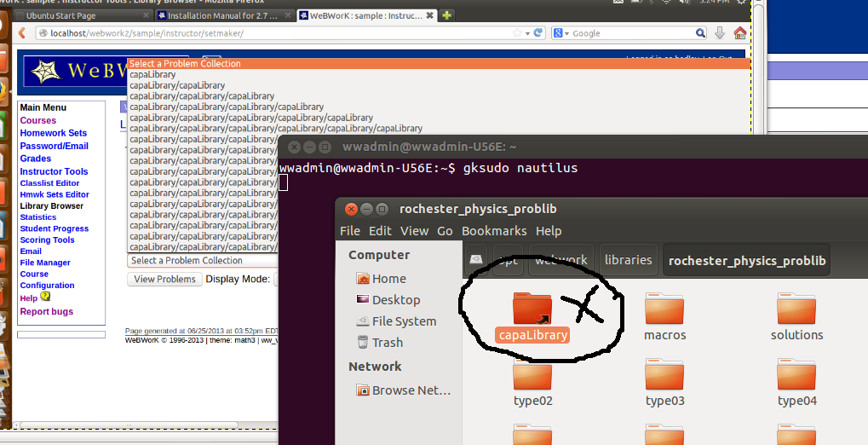Open the Password/Email link
The width and height of the screenshot is (868, 445).
pos(55,146)
